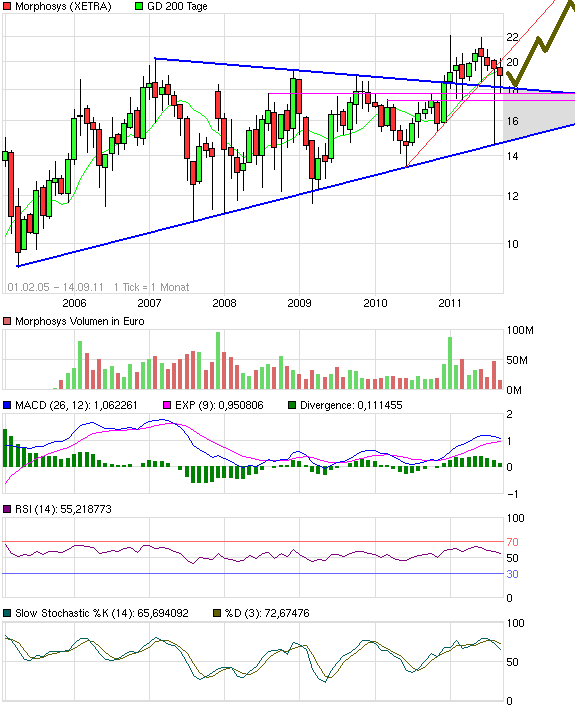Click the 2010 year label on the axis

point(375,303)
